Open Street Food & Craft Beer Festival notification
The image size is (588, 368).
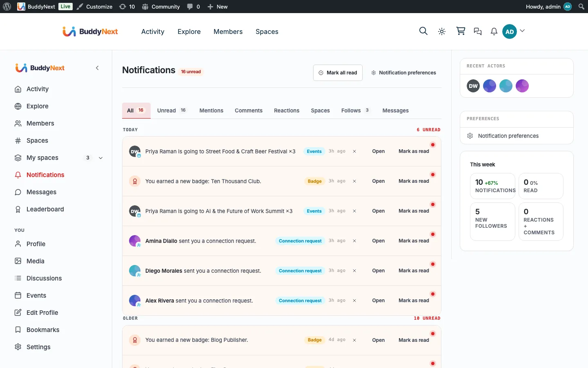tap(379, 151)
